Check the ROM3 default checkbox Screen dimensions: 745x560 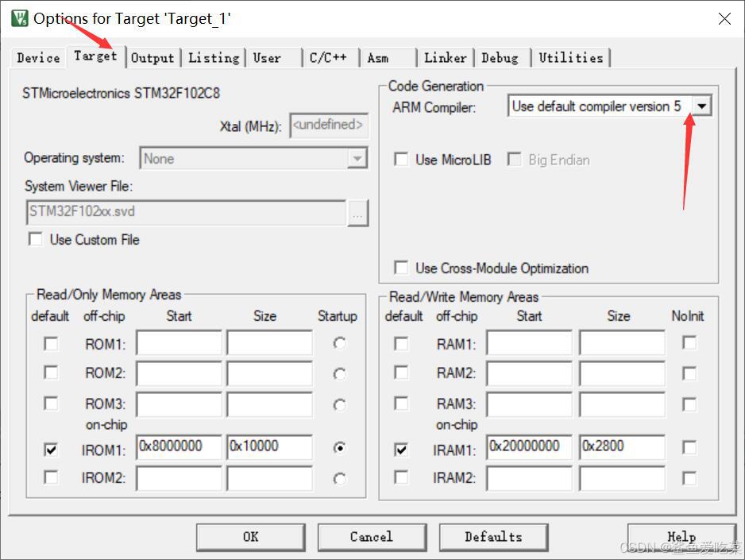click(51, 404)
